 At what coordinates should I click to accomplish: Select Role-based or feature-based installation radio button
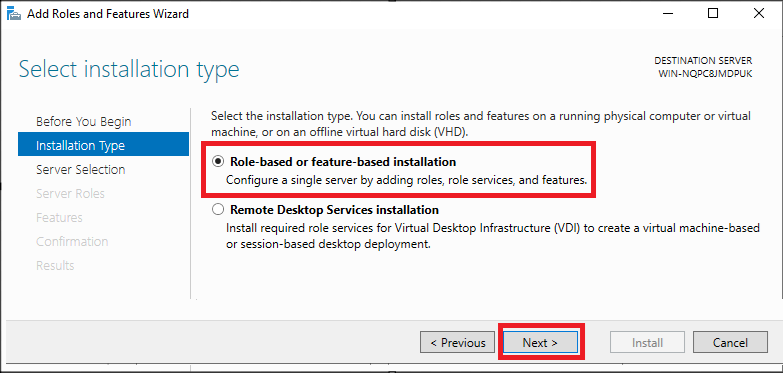pyautogui.click(x=218, y=161)
